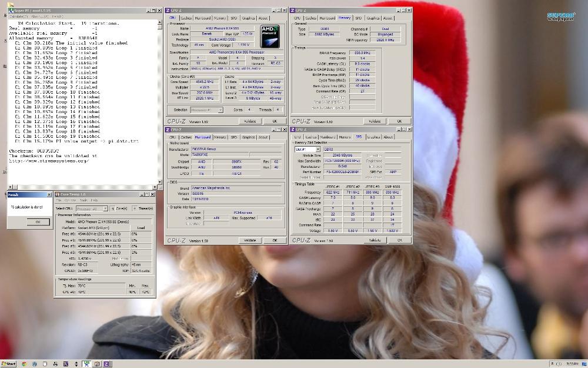This screenshot has width=588, height=368.
Task: Open the Start menu on the taskbar
Action: (9, 364)
